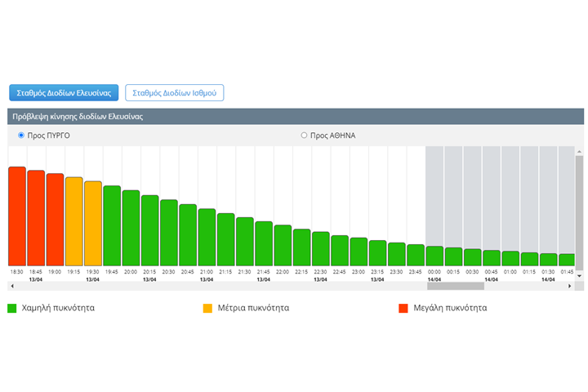
Task: Click the orange Μέτρια πυκνότητα legend swatch
Action: click(207, 309)
